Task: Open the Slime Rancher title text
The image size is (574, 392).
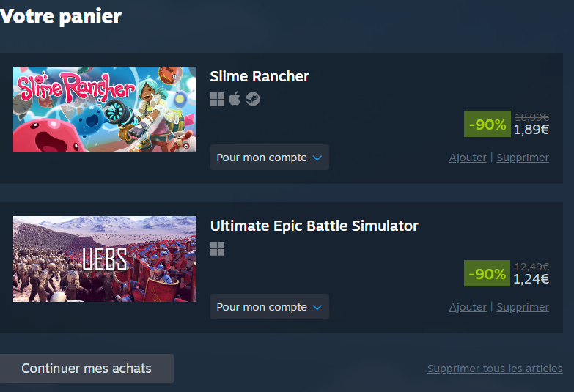Action: pos(260,76)
